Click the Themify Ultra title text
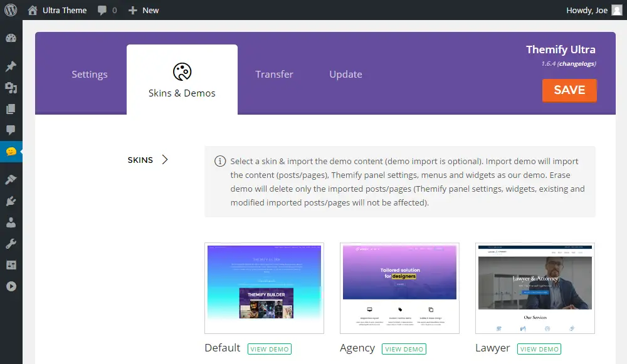627x364 pixels. (x=561, y=49)
